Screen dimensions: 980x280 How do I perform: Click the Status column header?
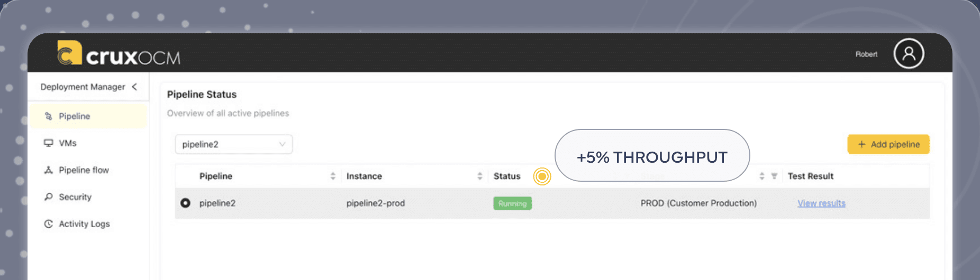pyautogui.click(x=507, y=176)
